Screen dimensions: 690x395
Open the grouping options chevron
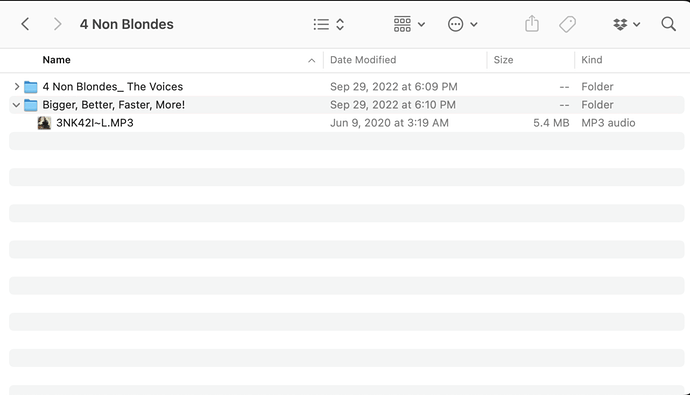(x=421, y=25)
